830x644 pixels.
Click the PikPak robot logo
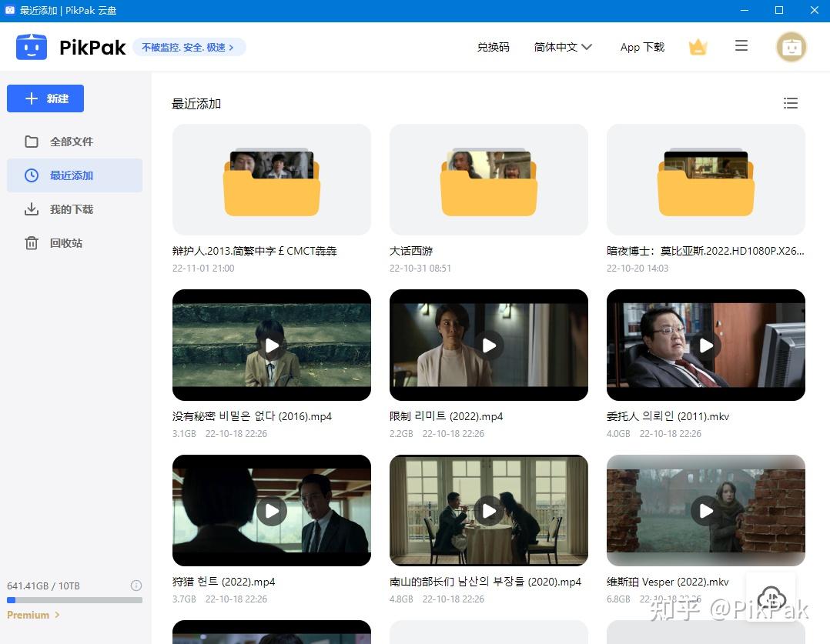(32, 46)
